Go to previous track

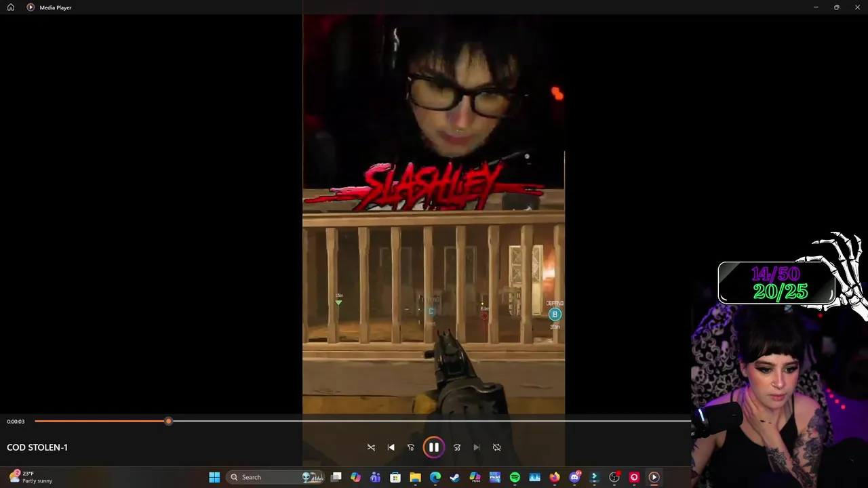point(391,447)
